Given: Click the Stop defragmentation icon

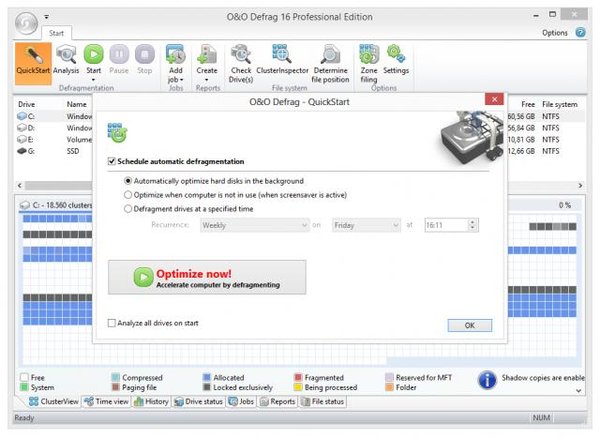Looking at the screenshot, I should tap(145, 54).
